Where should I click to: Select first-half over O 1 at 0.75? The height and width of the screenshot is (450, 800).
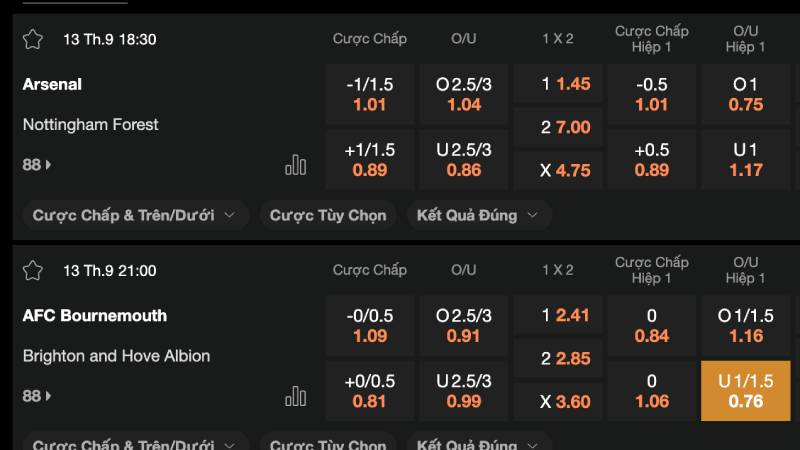coord(746,94)
